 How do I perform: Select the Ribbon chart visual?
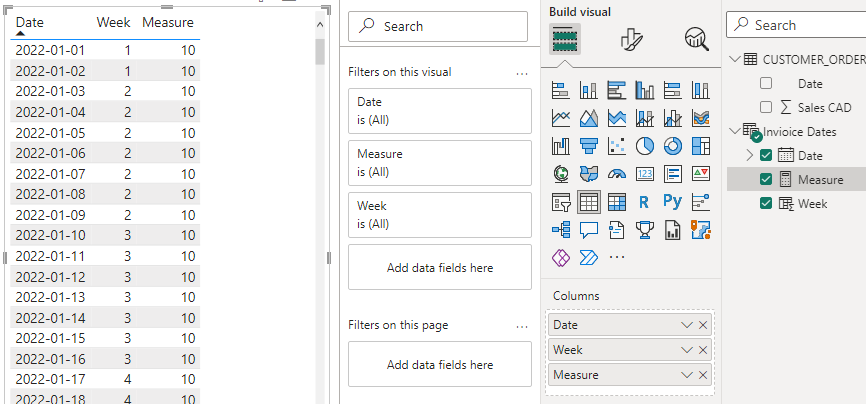(700, 118)
